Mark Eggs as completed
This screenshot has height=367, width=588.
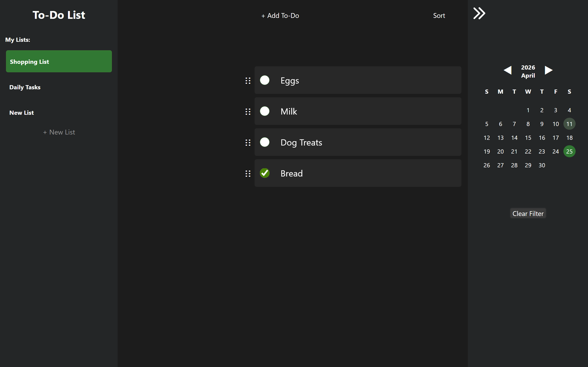[265, 80]
